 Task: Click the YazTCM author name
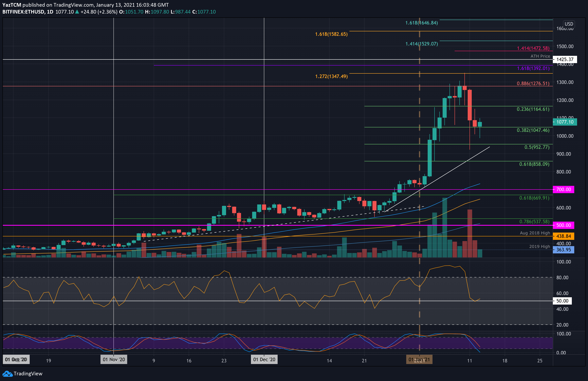(12, 5)
